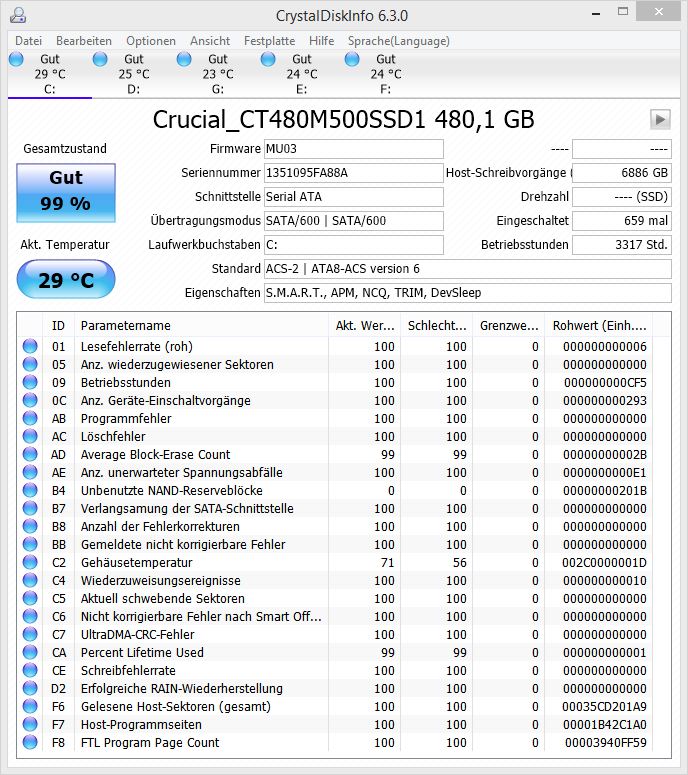Click the Betriebsstunden value 3317 Std.
Viewport: 688px width, 775px height.
click(622, 245)
